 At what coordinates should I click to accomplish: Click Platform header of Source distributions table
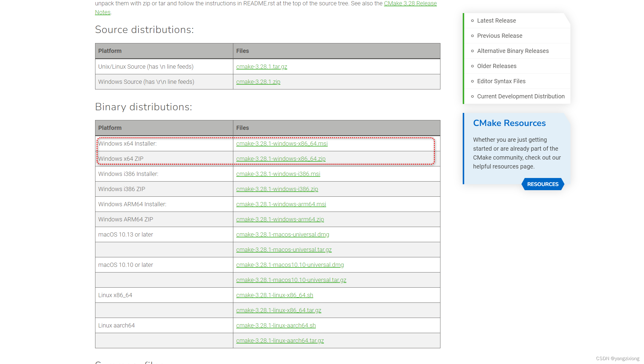[164, 51]
